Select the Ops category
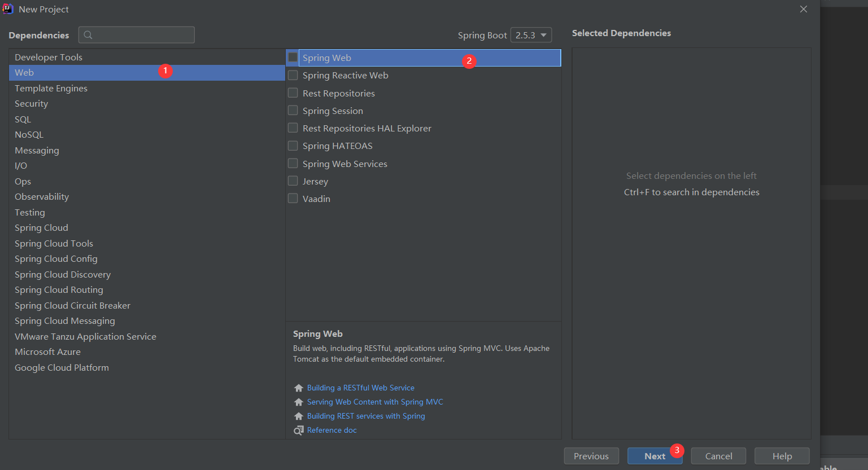Viewport: 868px width, 470px height. pyautogui.click(x=147, y=181)
